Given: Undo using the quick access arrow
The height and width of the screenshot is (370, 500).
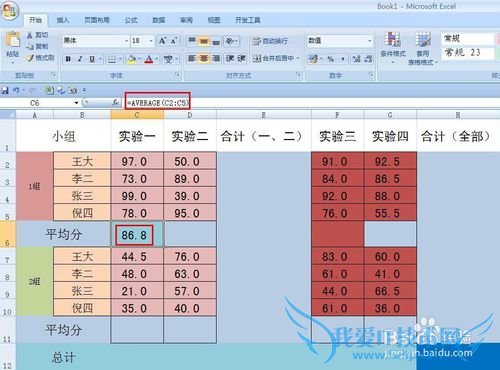Looking at the screenshot, I should coord(16,90).
